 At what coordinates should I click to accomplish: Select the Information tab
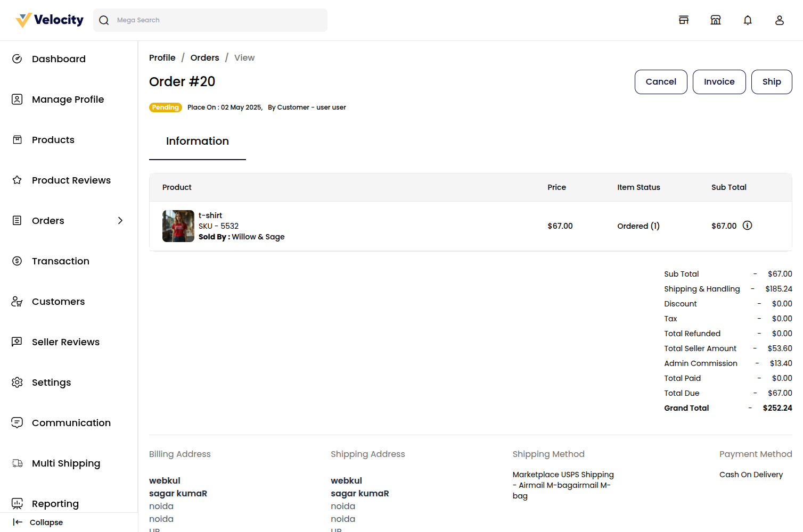click(x=198, y=141)
